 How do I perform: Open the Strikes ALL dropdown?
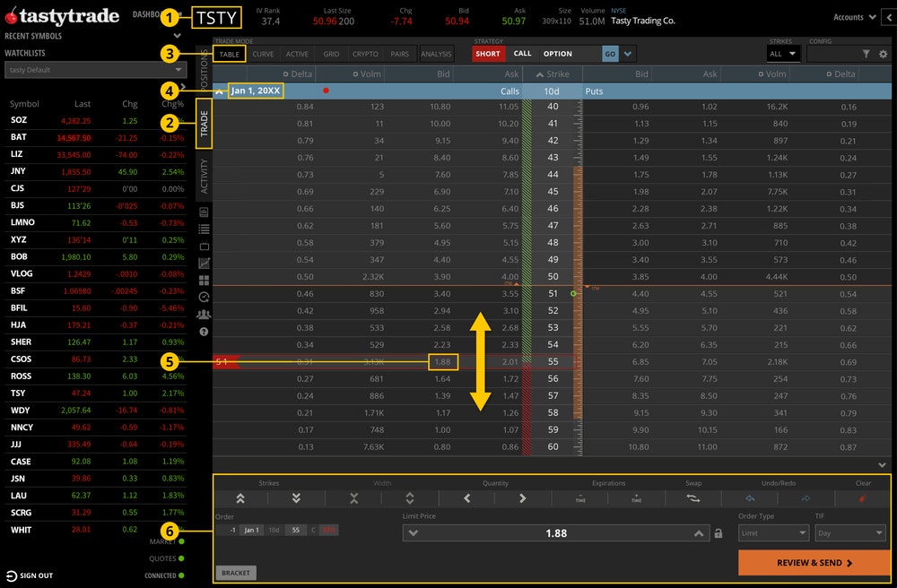tap(783, 54)
